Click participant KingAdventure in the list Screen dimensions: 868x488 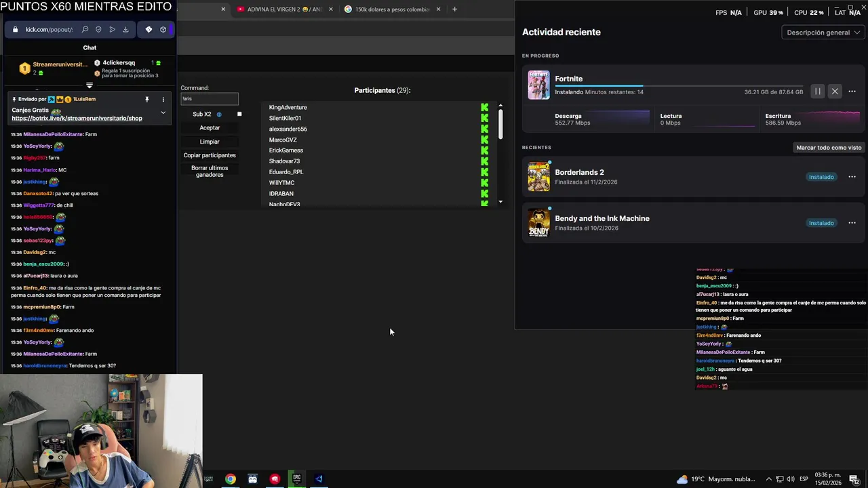(x=288, y=107)
